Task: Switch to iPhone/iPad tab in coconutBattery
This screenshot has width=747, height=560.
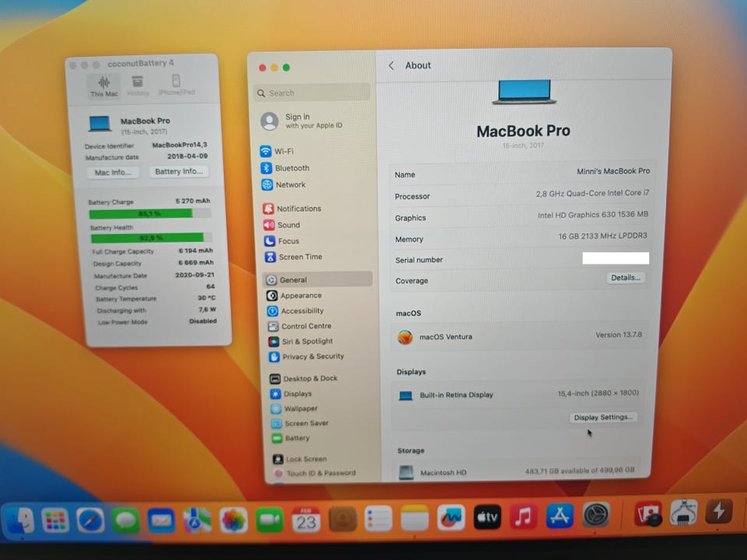Action: point(177,86)
